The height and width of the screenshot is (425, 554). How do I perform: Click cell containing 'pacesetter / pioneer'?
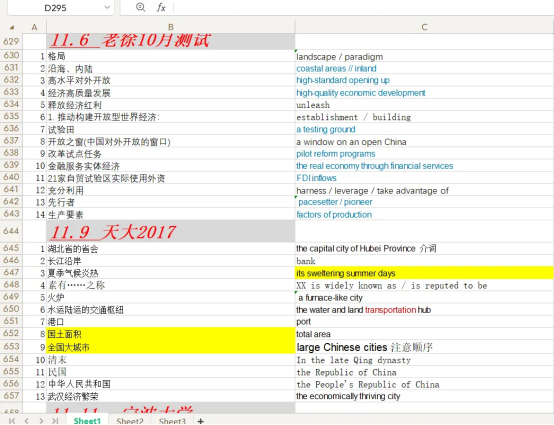[424, 202]
